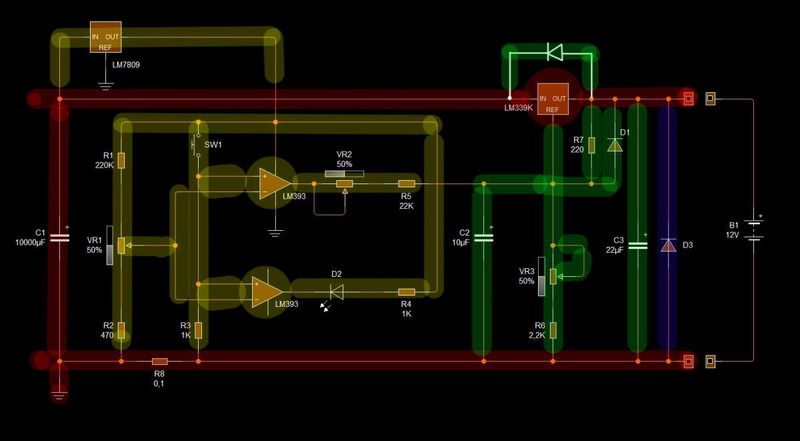This screenshot has height=441, width=800.
Task: Select the R5 22K resistor
Action: (406, 184)
